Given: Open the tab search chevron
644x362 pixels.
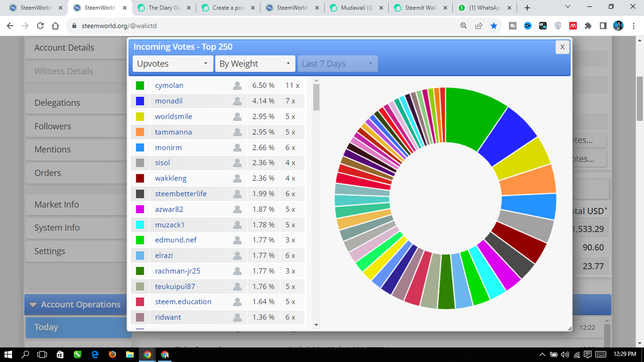Looking at the screenshot, I should 568,7.
